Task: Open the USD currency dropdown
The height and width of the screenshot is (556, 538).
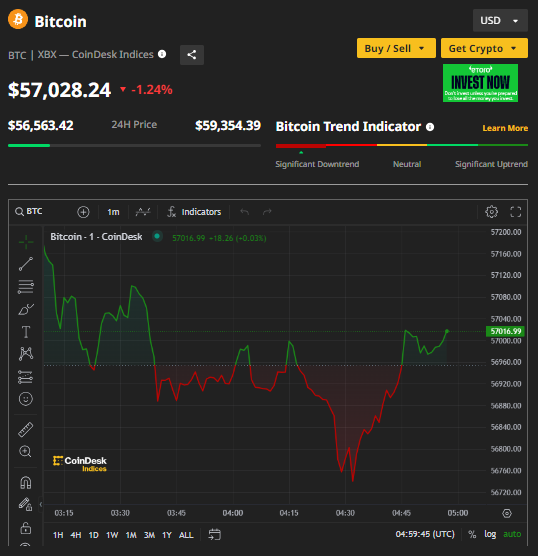Action: pos(500,21)
